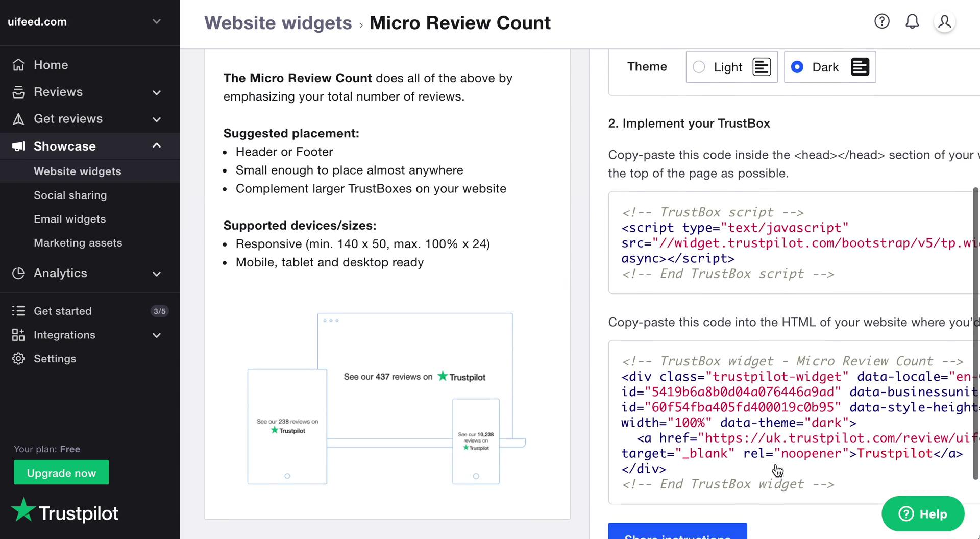Click the '2. Implement your TrustBox' heading
This screenshot has width=980, height=539.
[x=689, y=124]
